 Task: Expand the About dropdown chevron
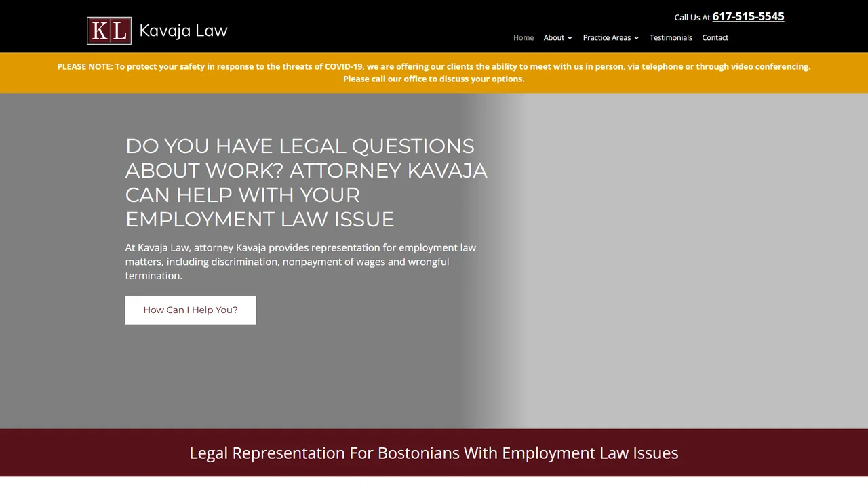pos(570,38)
